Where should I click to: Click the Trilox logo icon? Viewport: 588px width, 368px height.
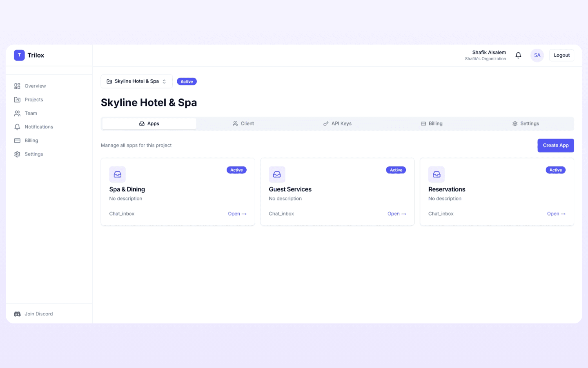[19, 55]
